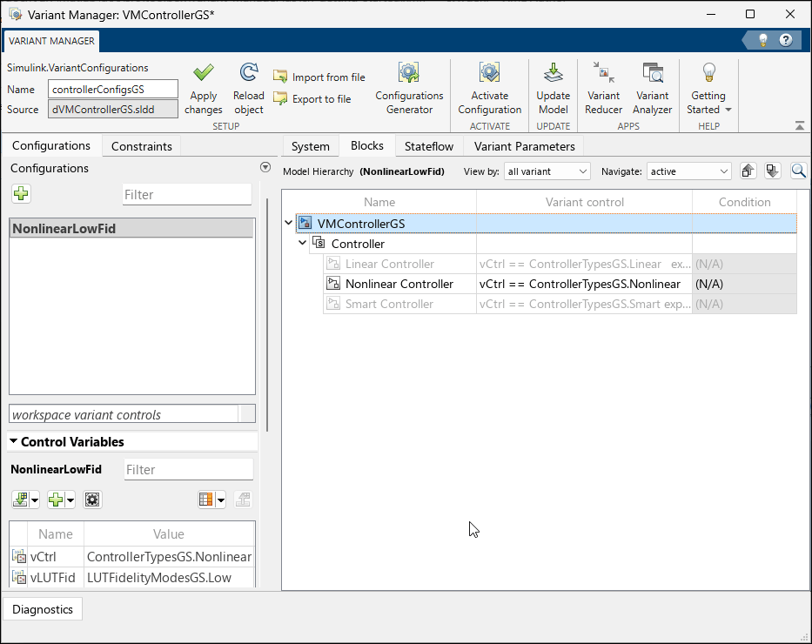Collapse the toolstrip with the arrow
Image resolution: width=812 pixels, height=644 pixels.
(800, 126)
